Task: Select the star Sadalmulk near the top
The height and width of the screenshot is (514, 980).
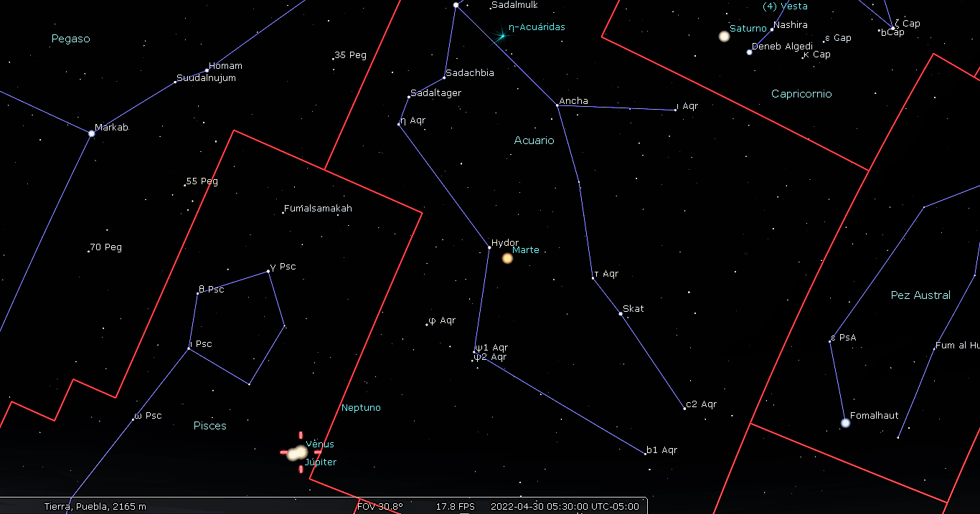Action: pyautogui.click(x=456, y=5)
